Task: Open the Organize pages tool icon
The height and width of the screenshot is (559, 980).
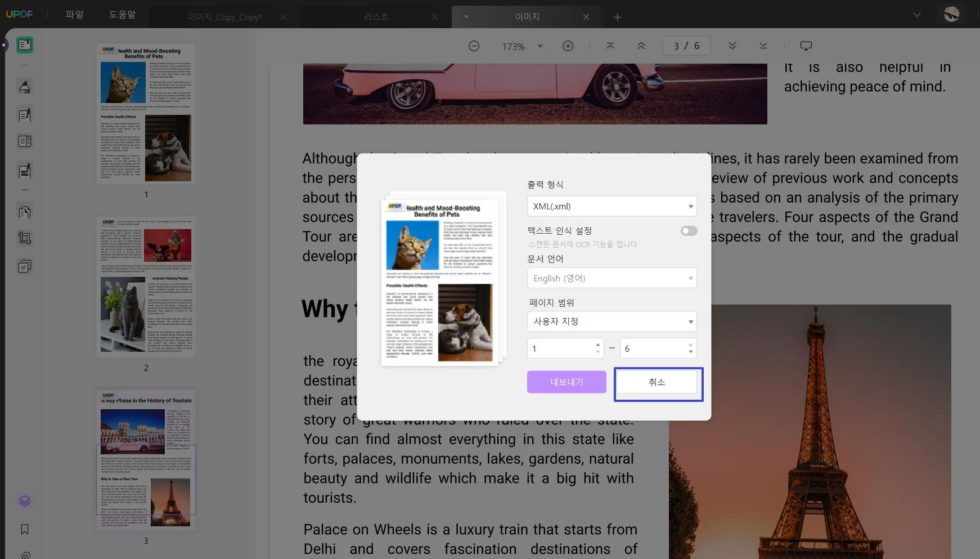Action: point(25,212)
